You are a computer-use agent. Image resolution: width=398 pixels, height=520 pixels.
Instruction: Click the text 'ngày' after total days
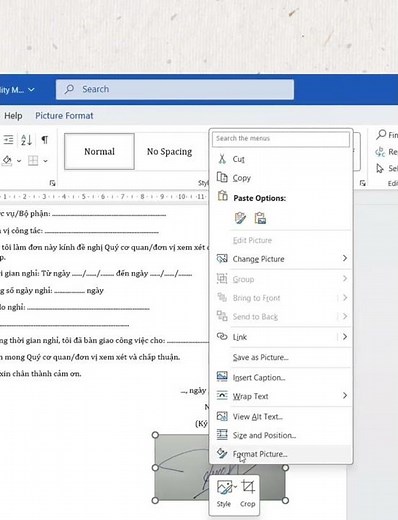95,291
